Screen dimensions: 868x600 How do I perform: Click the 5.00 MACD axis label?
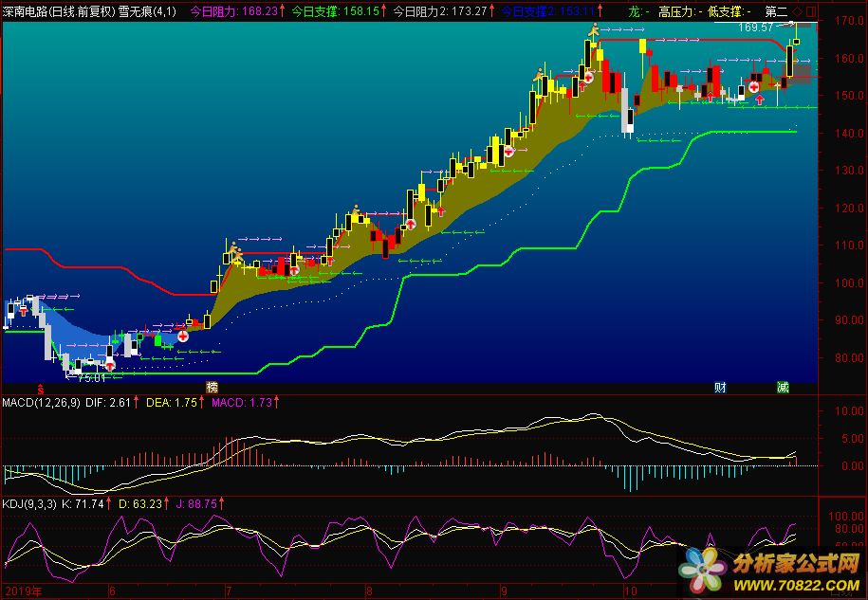point(853,439)
